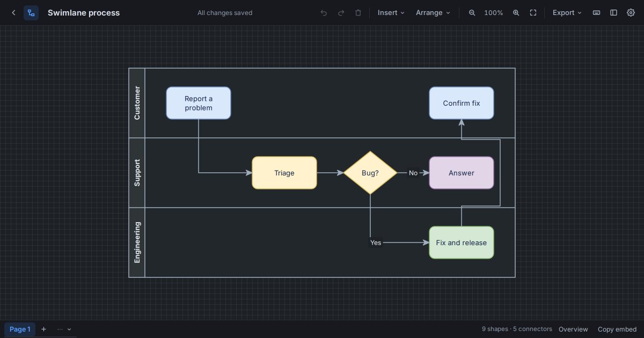Select the Support lane header

137,173
